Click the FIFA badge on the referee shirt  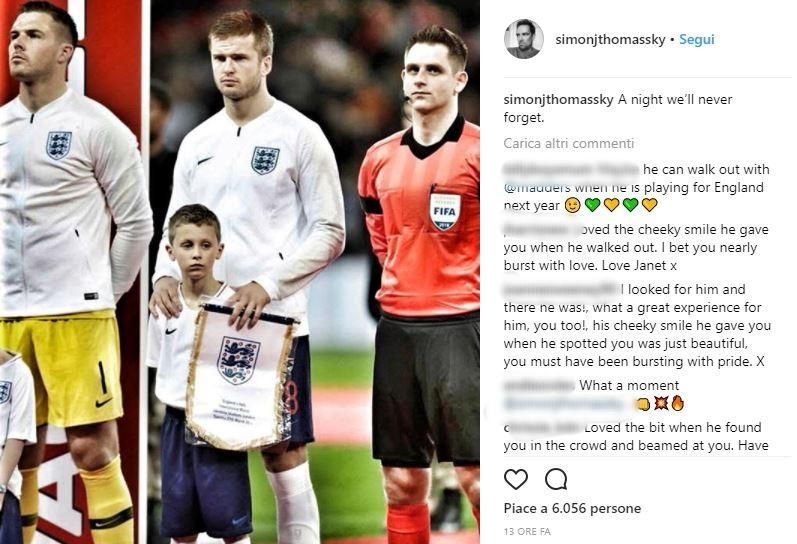[445, 211]
